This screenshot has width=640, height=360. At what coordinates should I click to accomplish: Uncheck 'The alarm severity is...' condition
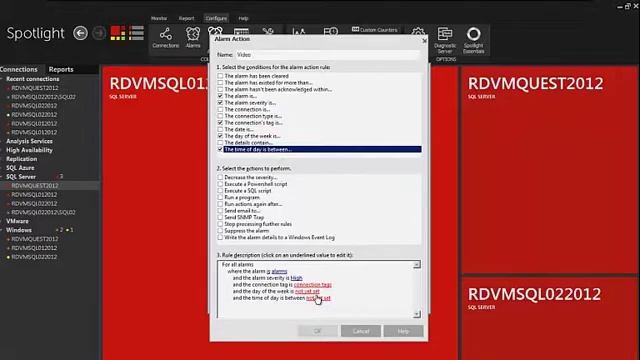click(220, 102)
